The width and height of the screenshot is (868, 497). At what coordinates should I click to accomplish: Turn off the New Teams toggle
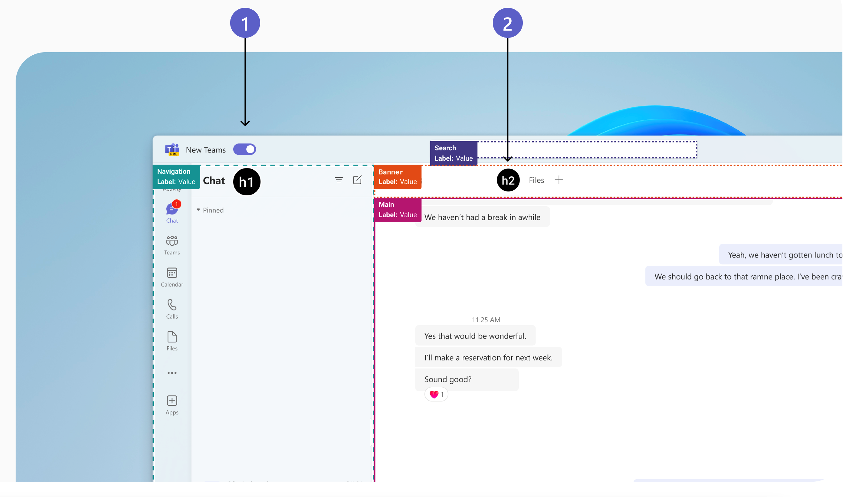pyautogui.click(x=244, y=149)
